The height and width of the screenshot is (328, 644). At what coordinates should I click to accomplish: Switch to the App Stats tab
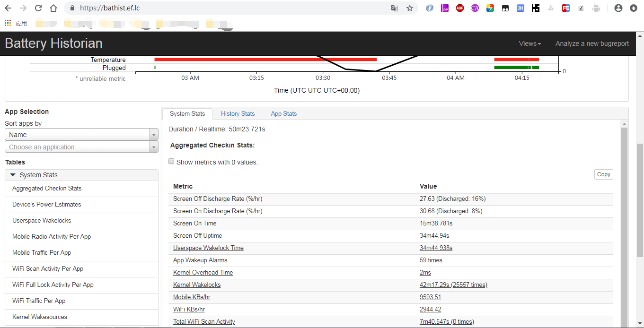point(284,113)
